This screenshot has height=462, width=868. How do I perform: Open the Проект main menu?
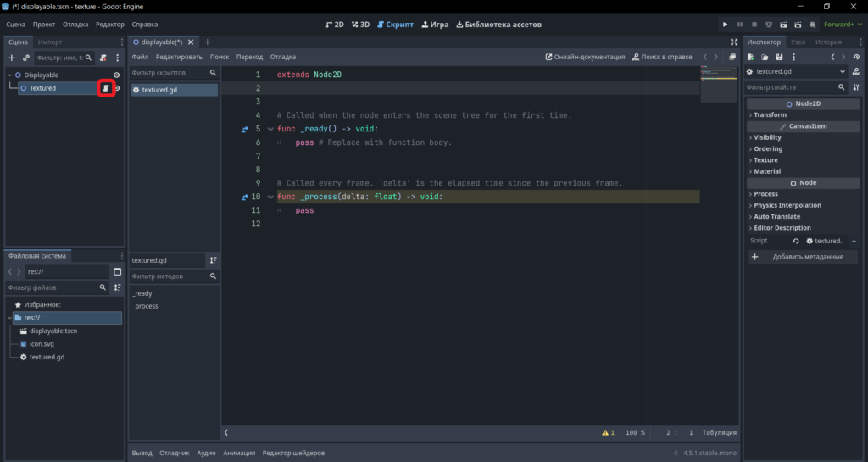pos(44,25)
